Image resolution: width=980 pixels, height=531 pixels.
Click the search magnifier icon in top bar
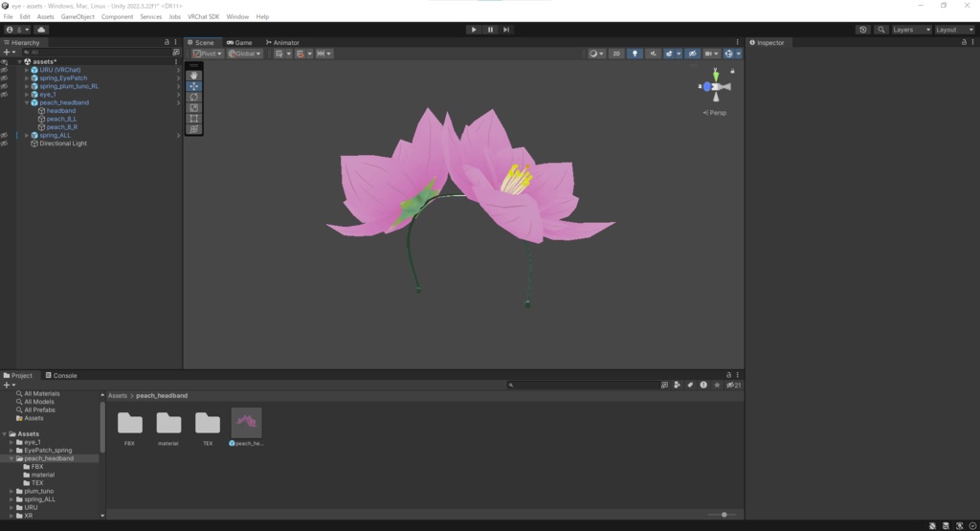[880, 30]
